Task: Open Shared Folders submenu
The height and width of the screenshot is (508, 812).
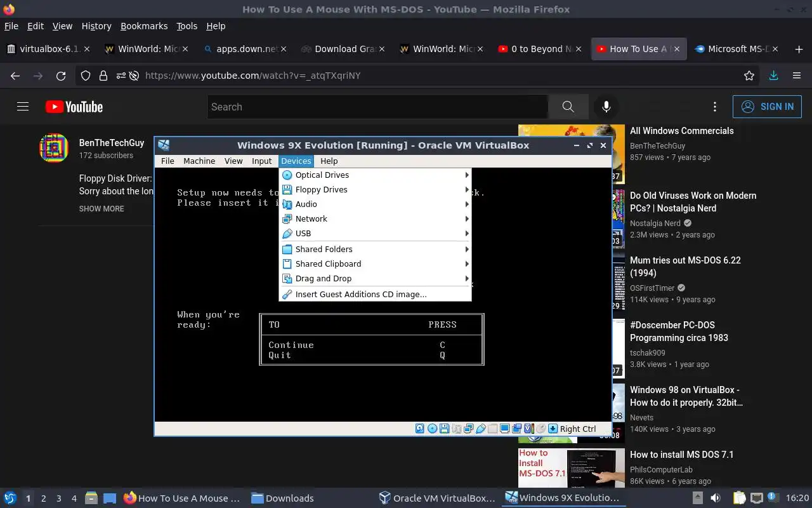Action: (375, 249)
